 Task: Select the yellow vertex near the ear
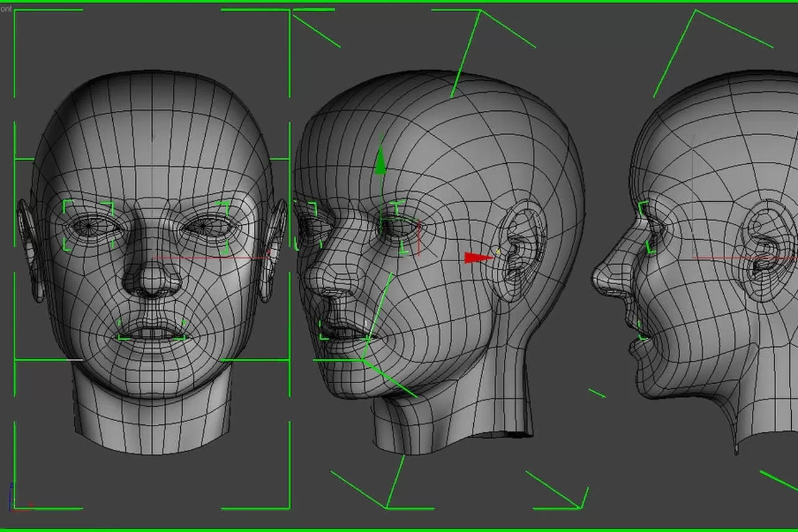498,250
